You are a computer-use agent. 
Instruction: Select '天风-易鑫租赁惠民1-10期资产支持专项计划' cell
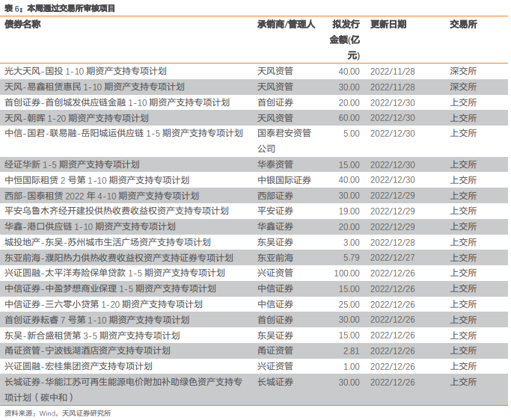(94, 87)
